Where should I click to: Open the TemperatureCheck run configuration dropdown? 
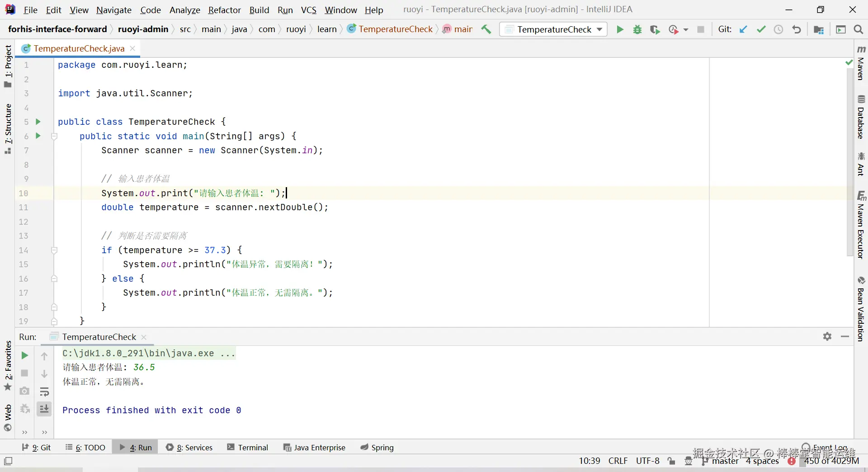[553, 29]
